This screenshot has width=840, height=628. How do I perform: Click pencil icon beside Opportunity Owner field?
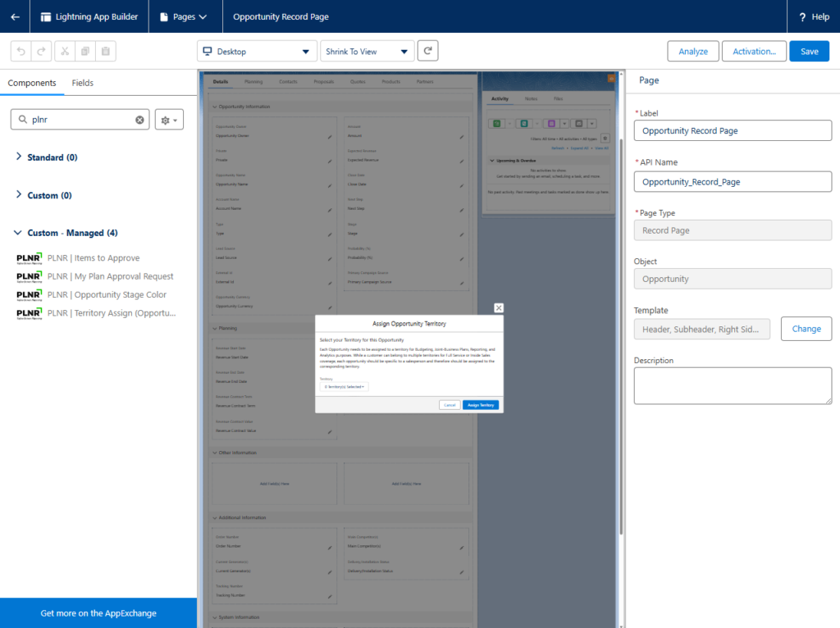click(x=330, y=137)
